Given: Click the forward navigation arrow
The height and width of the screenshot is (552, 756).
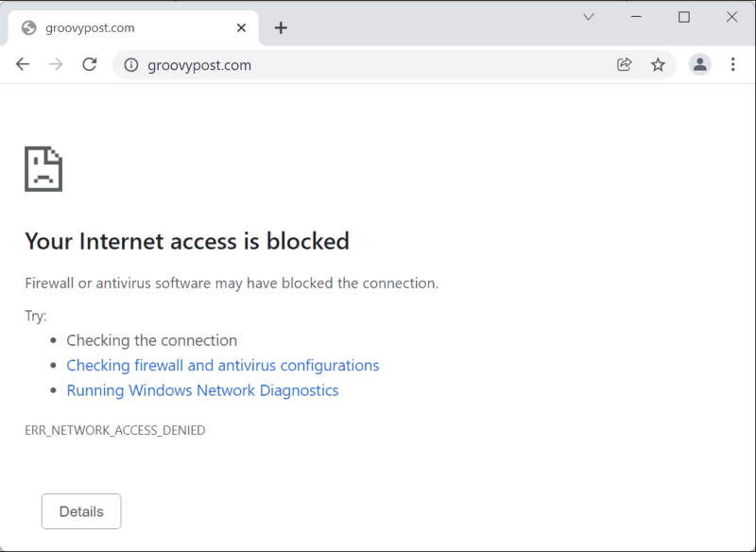Looking at the screenshot, I should click(x=56, y=64).
